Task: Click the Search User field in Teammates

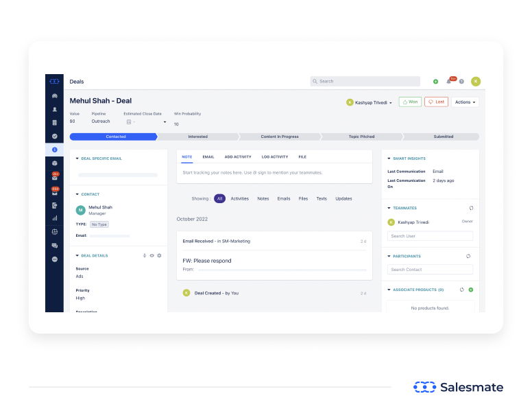Action: [x=430, y=236]
